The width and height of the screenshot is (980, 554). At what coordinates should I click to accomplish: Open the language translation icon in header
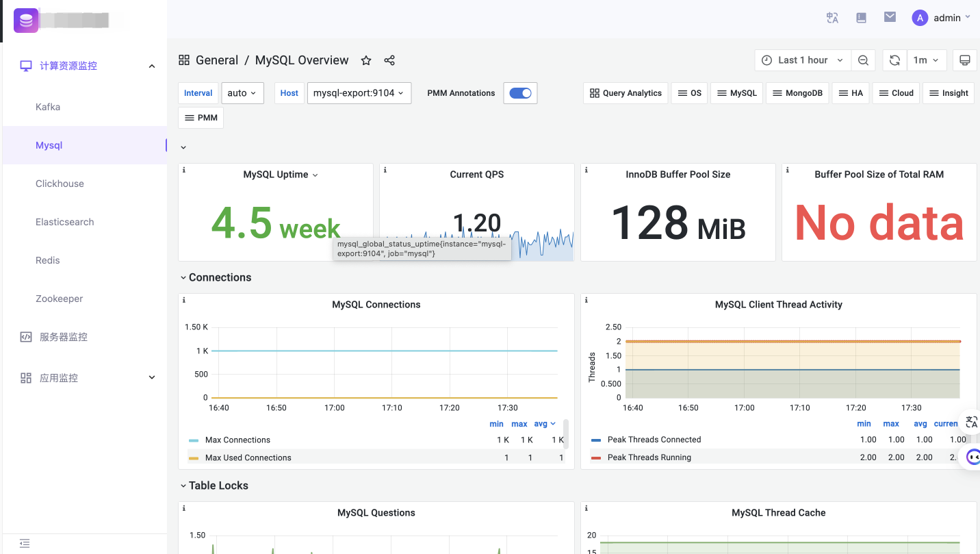click(x=832, y=18)
